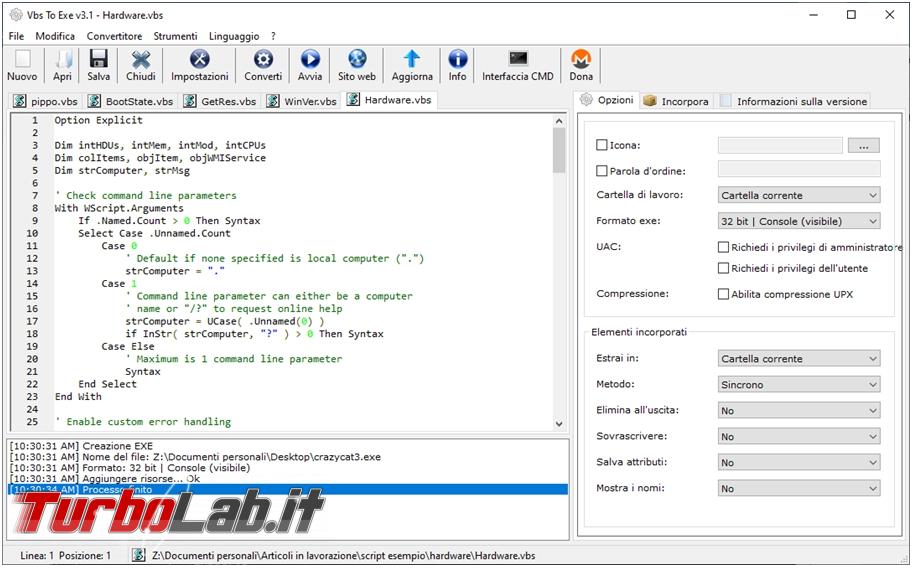Select the Hardware.vbs tab
Image resolution: width=912 pixels, height=568 pixels.
pyautogui.click(x=390, y=100)
